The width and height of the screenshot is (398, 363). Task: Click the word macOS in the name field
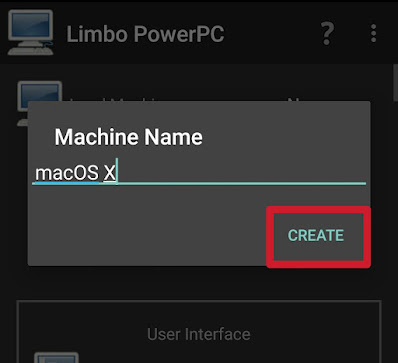67,173
